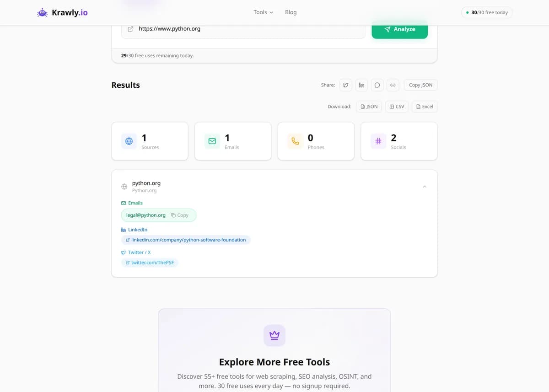Viewport: 549px width, 392px height.
Task: Click the LinkedIn section label
Action: pyautogui.click(x=134, y=230)
